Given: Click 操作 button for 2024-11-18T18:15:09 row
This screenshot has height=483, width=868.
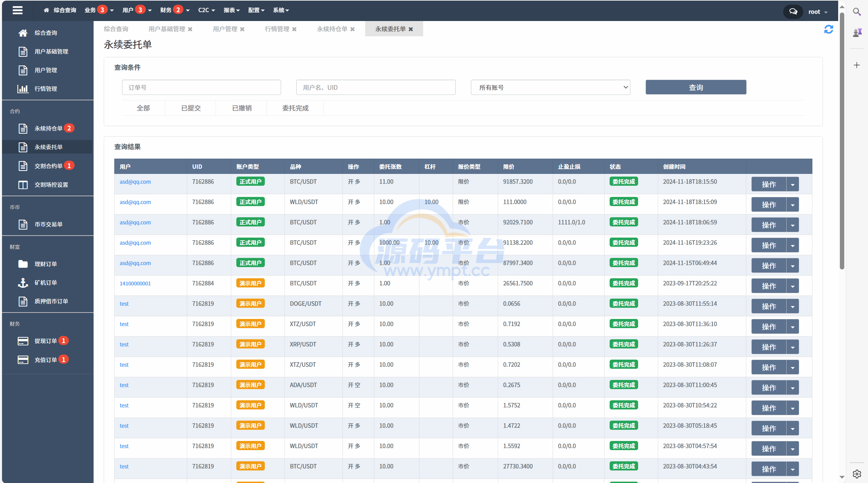Looking at the screenshot, I should 769,205.
